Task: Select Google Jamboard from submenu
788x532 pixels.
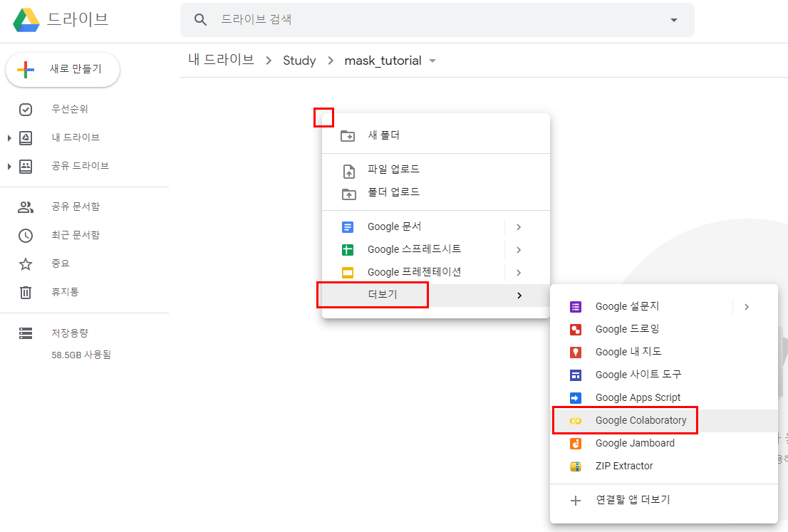Action: coord(664,443)
